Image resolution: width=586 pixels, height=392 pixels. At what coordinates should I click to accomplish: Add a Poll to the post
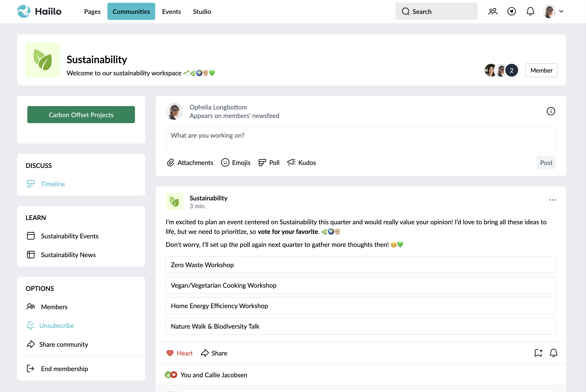(x=269, y=163)
